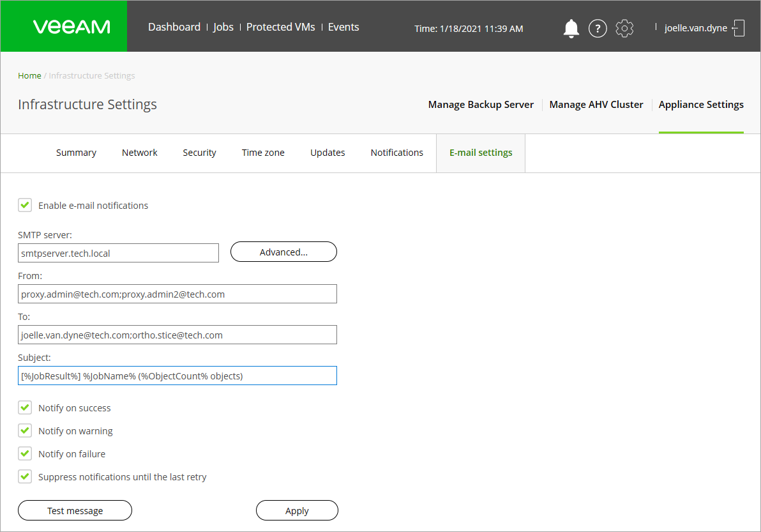761x532 pixels.
Task: Send a Test message
Action: tap(75, 511)
